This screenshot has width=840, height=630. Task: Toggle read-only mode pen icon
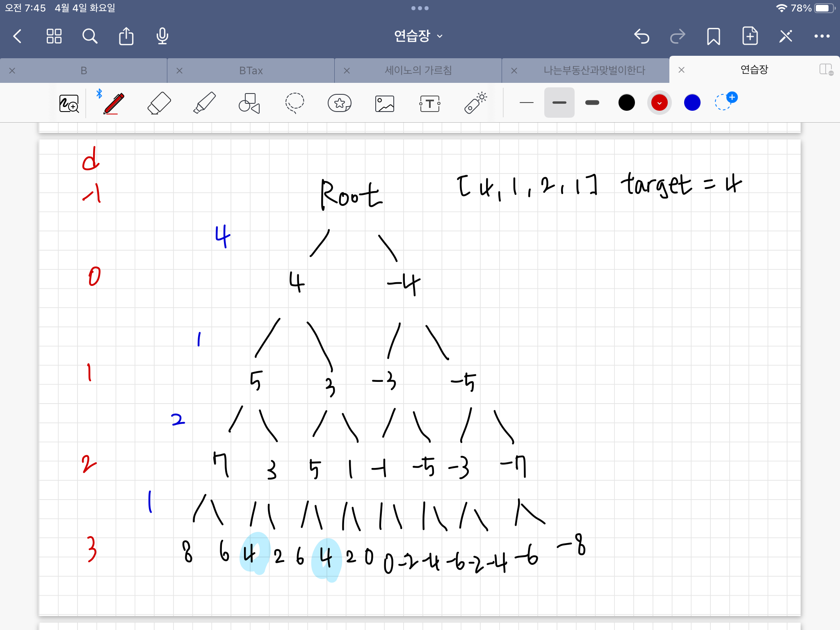[785, 36]
